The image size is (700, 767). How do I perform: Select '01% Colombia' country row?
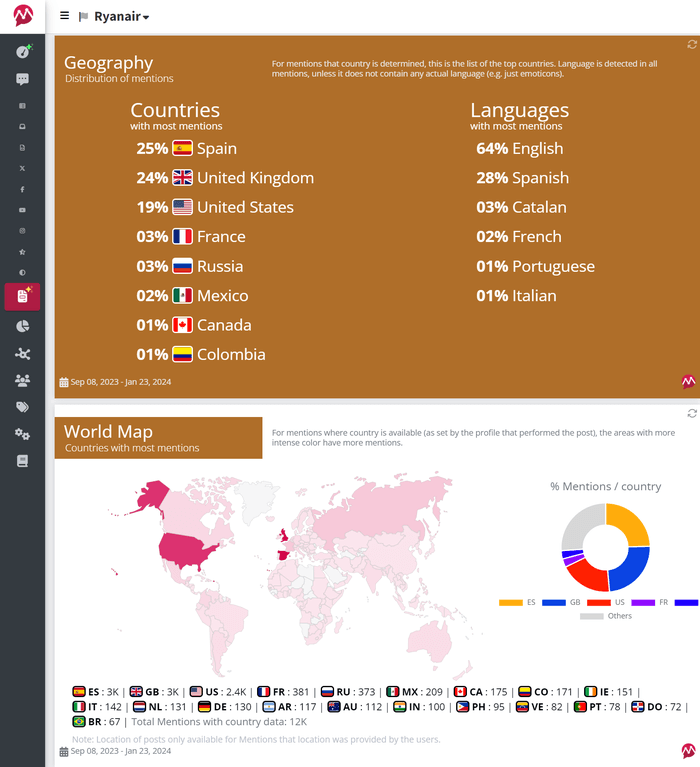(x=201, y=355)
